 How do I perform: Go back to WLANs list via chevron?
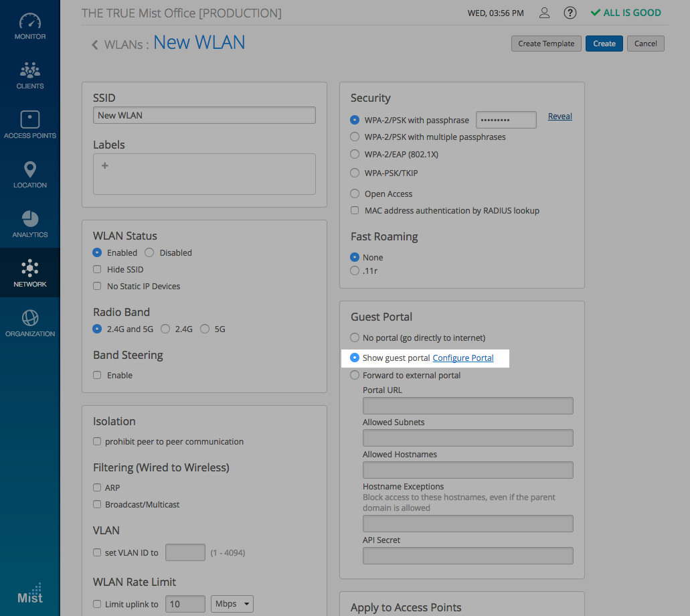(x=95, y=45)
